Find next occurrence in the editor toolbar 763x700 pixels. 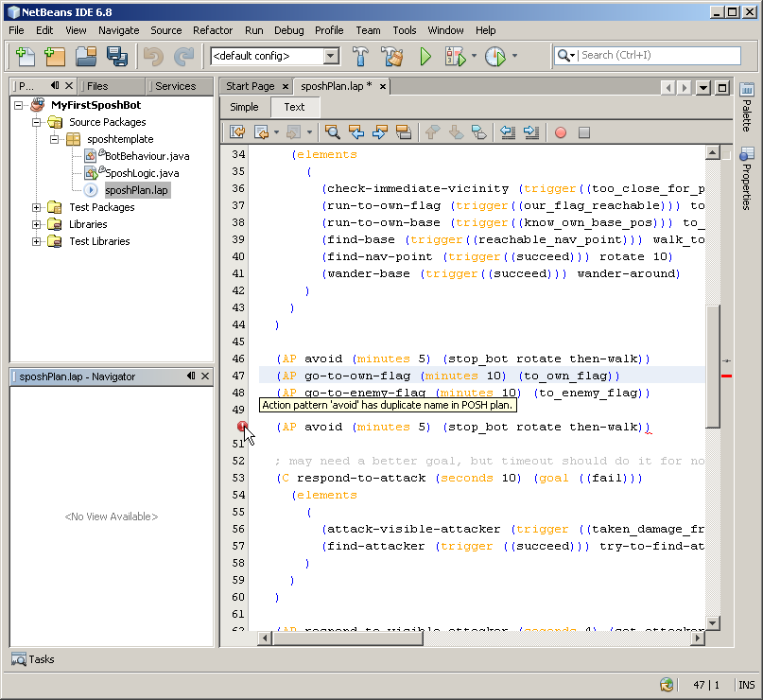click(380, 132)
